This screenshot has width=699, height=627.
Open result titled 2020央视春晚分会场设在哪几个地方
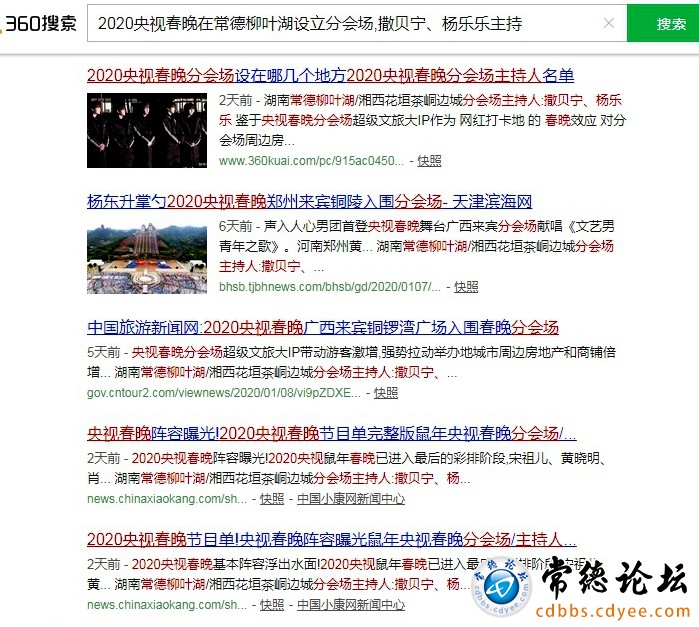[330, 75]
